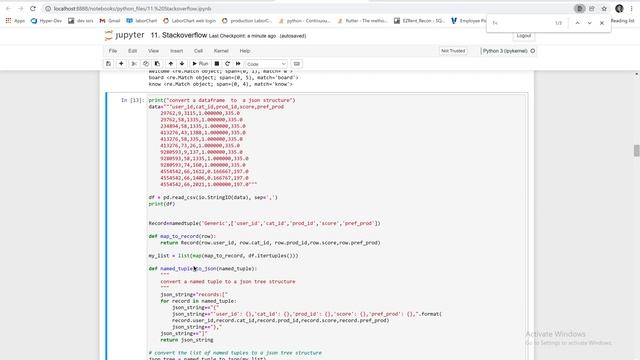Go to next find result arrow

click(x=589, y=23)
